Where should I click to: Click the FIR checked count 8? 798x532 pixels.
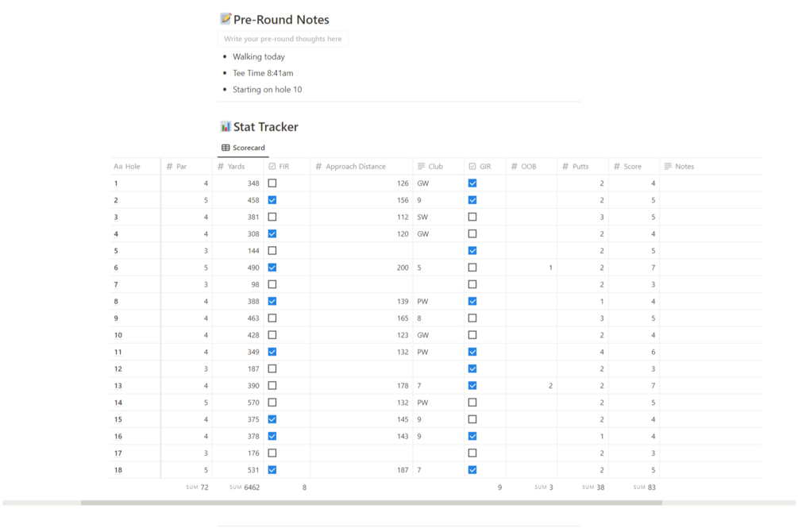pos(304,488)
